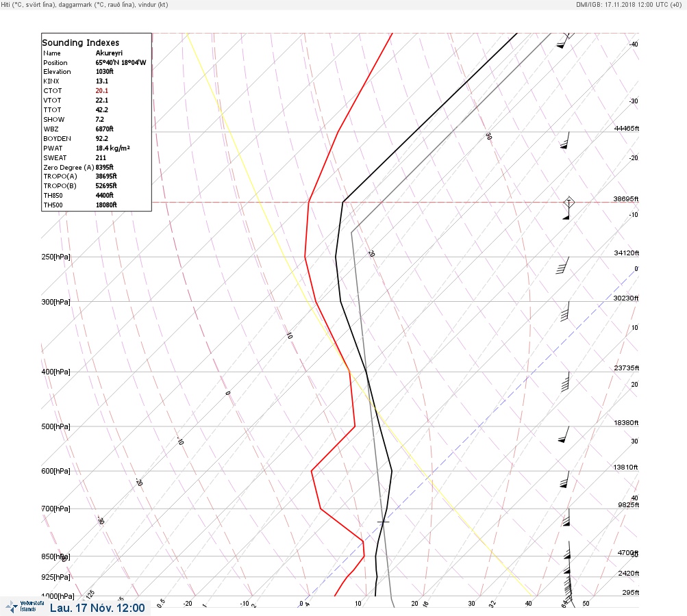Click the '34120ft' altitude label
Image resolution: width=687 pixels, height=616 pixels.
click(627, 253)
